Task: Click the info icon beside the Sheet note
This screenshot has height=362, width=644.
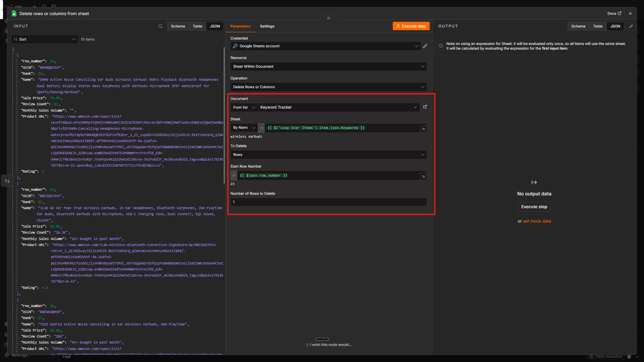Action: (x=441, y=46)
